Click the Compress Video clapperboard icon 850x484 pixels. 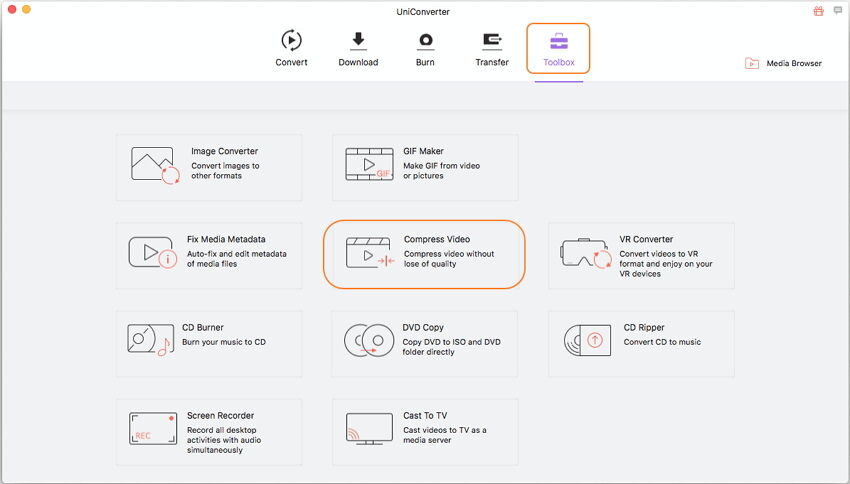click(370, 253)
